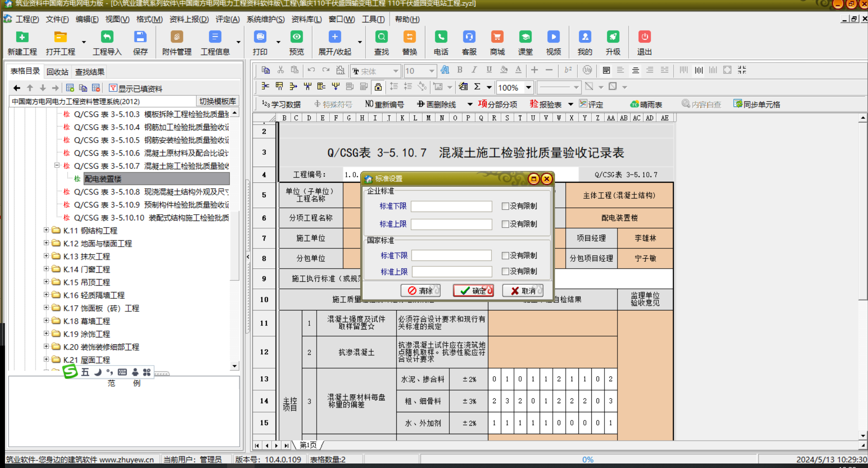Open the 商城 store icon
The width and height of the screenshot is (868, 468).
[497, 37]
